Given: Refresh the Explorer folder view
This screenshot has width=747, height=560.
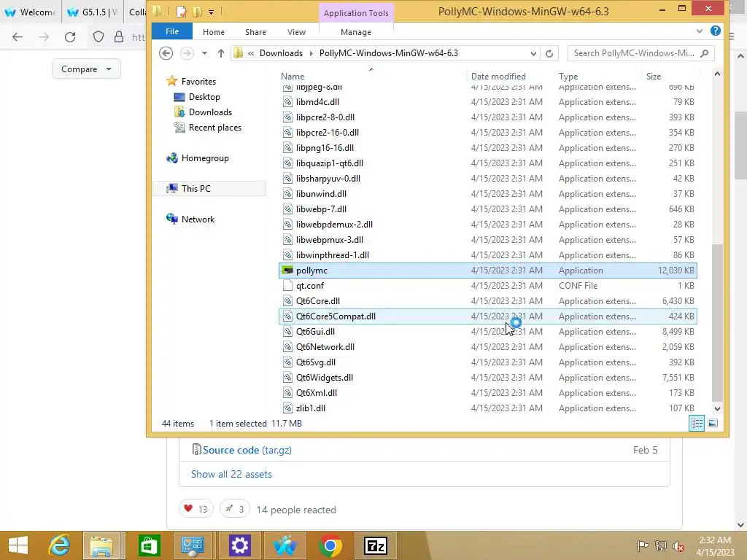Looking at the screenshot, I should [x=549, y=53].
